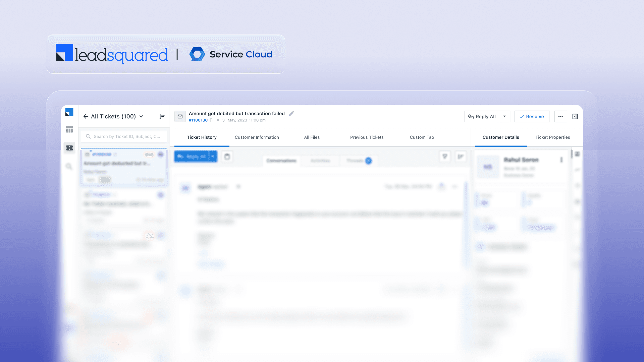This screenshot has height=362, width=644.
Task: Expand the All Tickets (100) dropdown
Action: coord(141,117)
